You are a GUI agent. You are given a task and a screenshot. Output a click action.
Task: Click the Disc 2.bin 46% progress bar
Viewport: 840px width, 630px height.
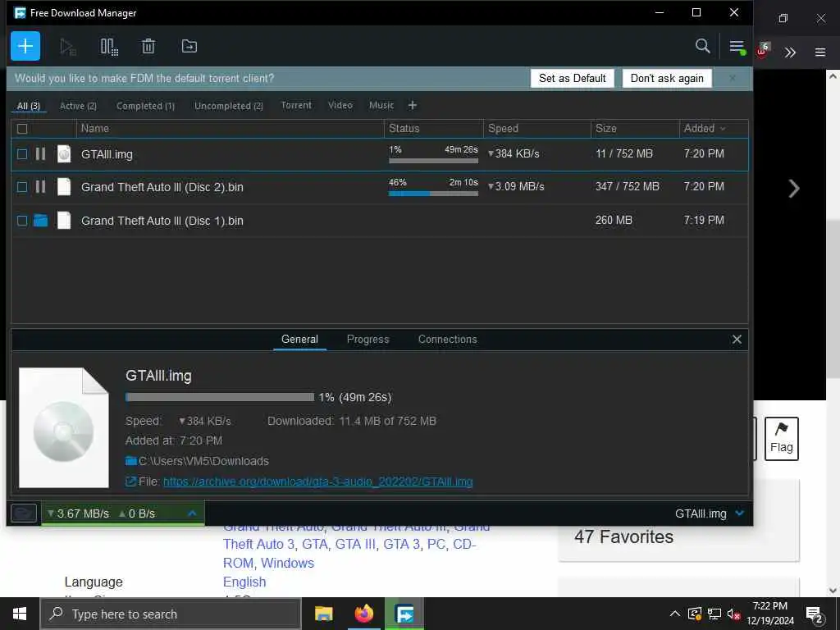[x=433, y=194]
